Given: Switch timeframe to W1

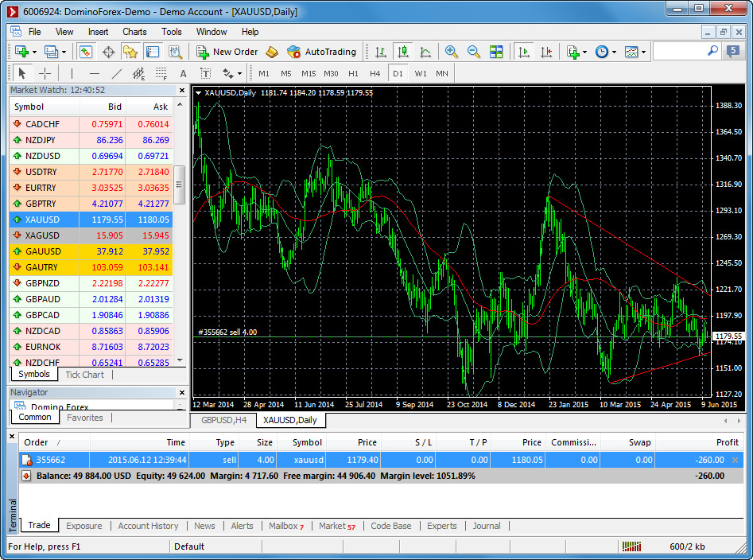Looking at the screenshot, I should pyautogui.click(x=420, y=73).
